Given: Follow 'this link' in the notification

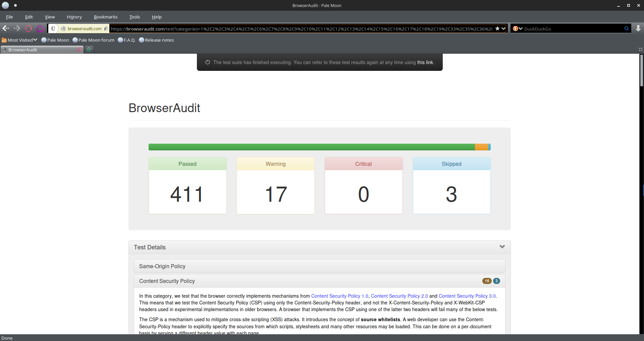Looking at the screenshot, I should click(x=425, y=62).
